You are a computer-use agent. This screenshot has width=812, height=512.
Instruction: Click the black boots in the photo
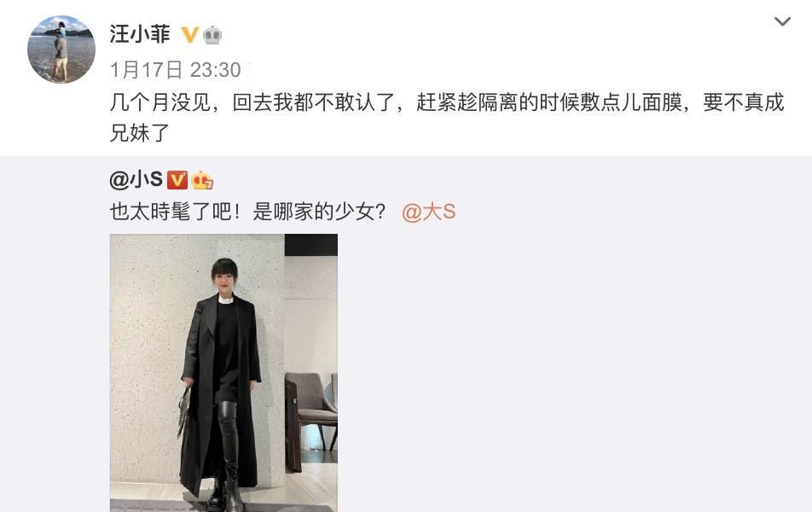(227, 455)
